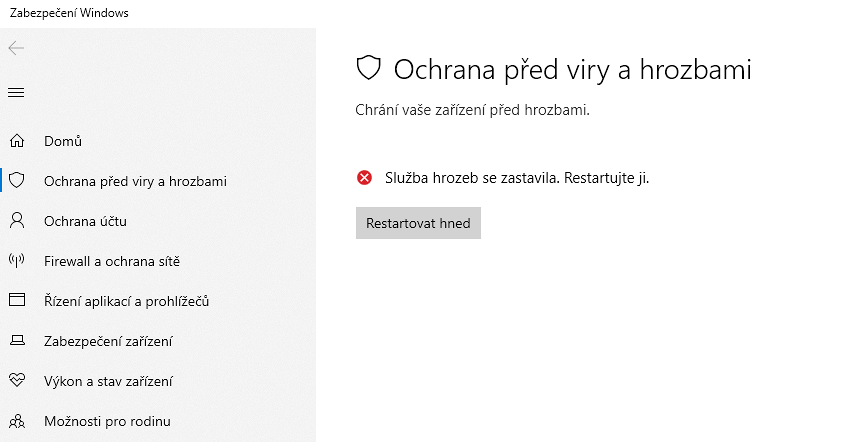The image size is (867, 442).
Task: Click the laptop icon for Zabezpečení zařízení
Action: [x=16, y=341]
